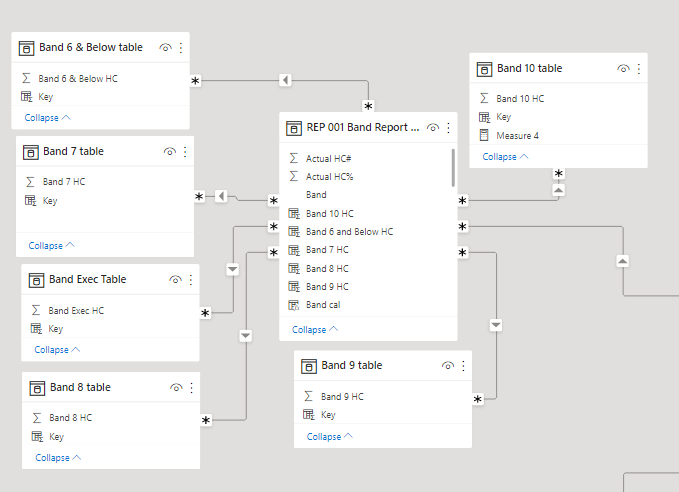The height and width of the screenshot is (492, 679).
Task: Click the Band Exec Table header icon
Action: (x=36, y=280)
